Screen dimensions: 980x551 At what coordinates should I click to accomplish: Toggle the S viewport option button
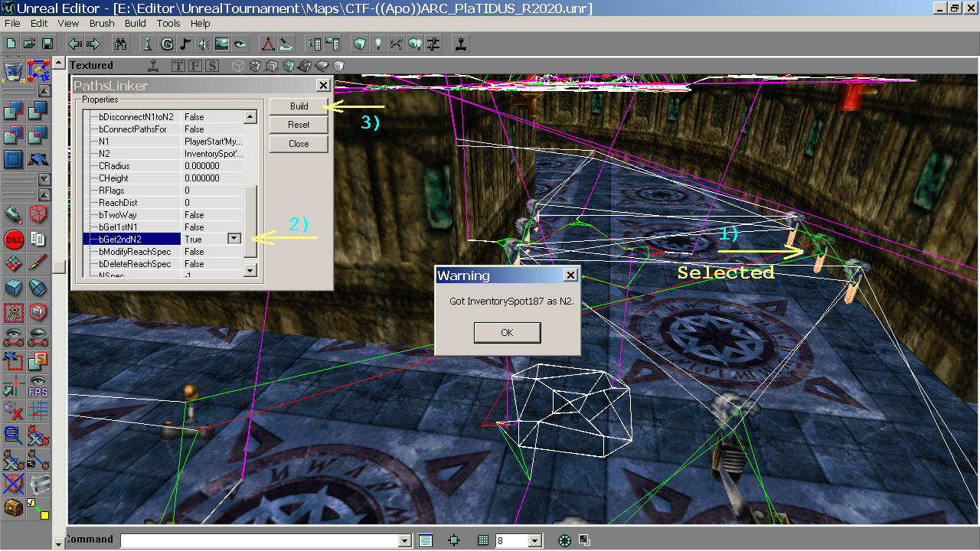point(212,66)
